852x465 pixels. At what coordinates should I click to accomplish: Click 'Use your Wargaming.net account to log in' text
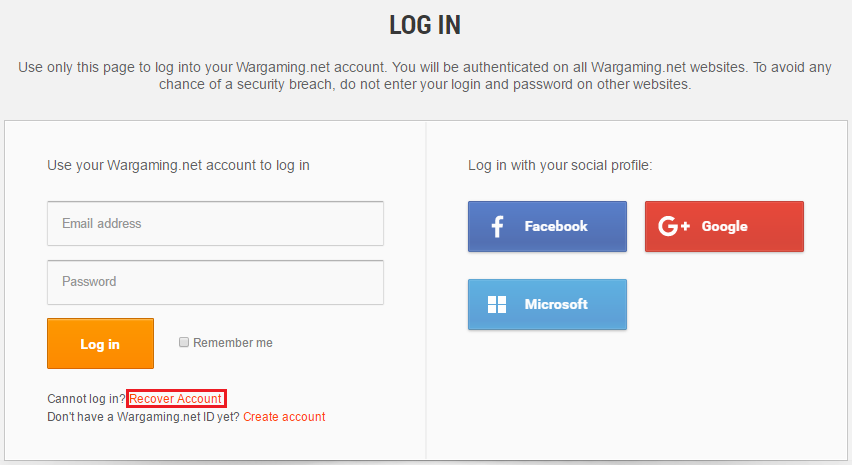click(178, 165)
